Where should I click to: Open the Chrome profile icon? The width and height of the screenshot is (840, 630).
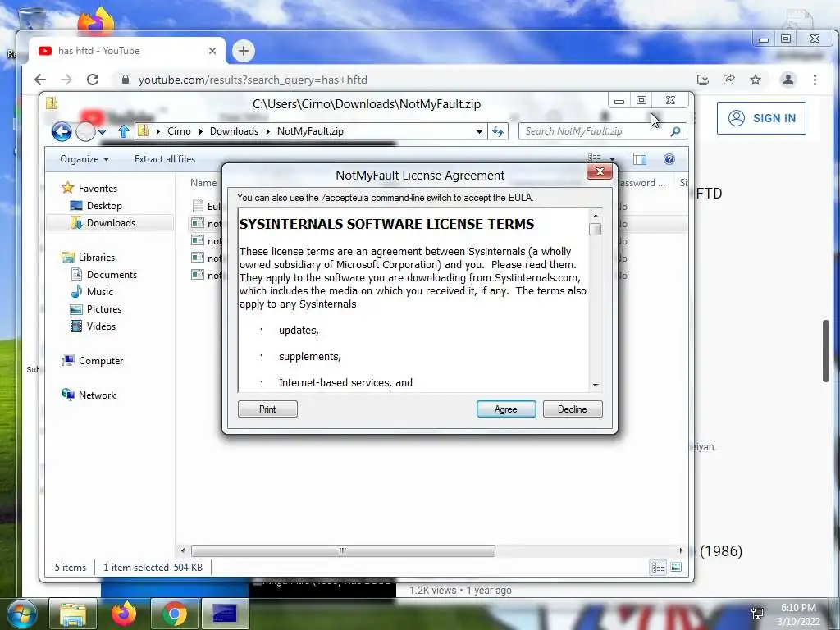pyautogui.click(x=788, y=80)
